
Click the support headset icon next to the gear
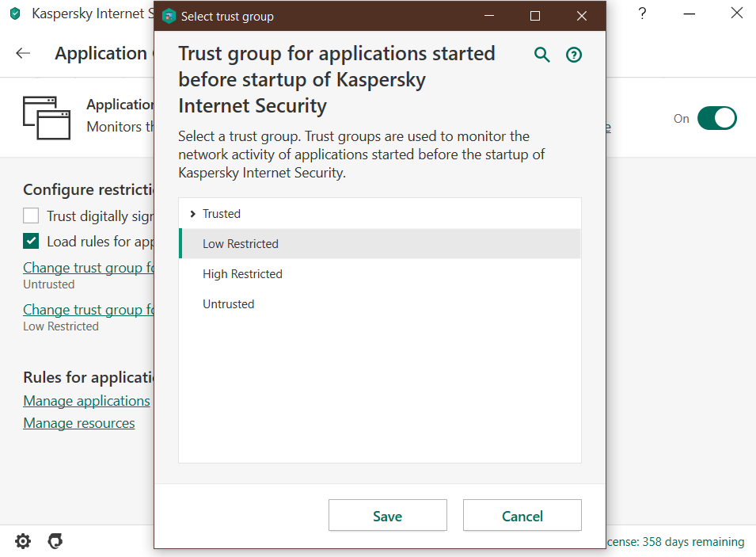[55, 541]
